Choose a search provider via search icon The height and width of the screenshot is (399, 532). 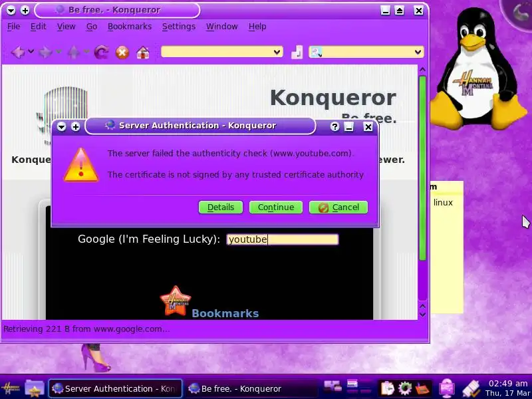(317, 53)
